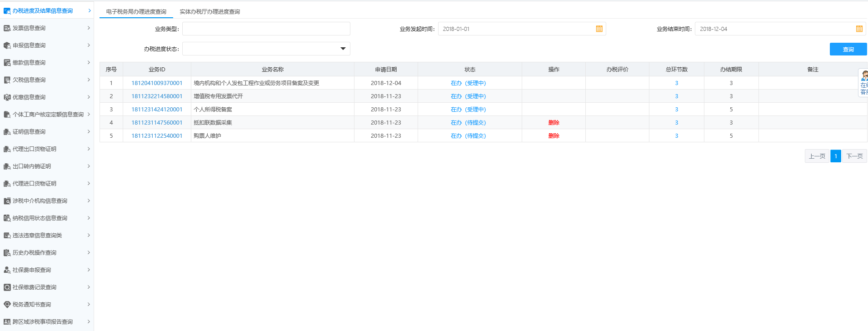868x331 pixels.
Task: Open business ID 1812041009370001
Action: click(157, 83)
